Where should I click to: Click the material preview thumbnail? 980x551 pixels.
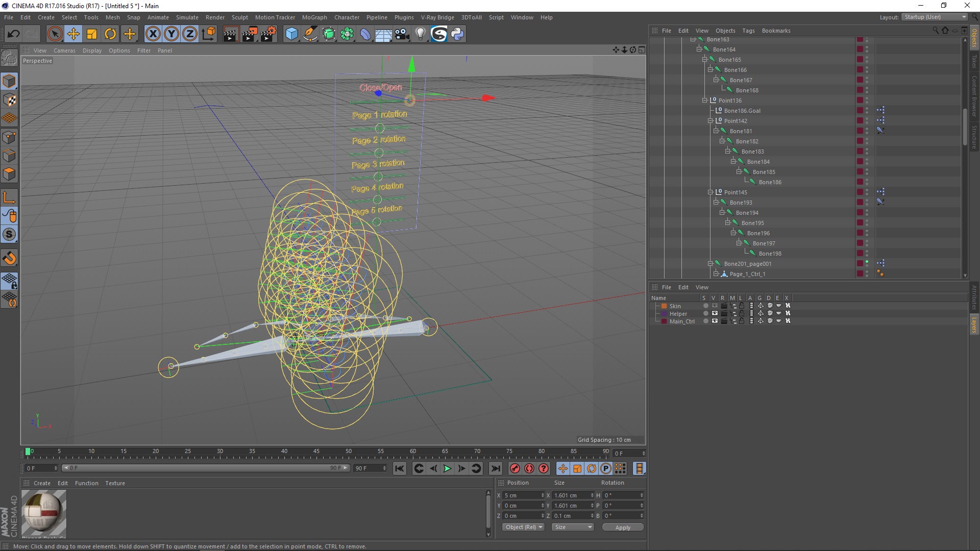44,512
